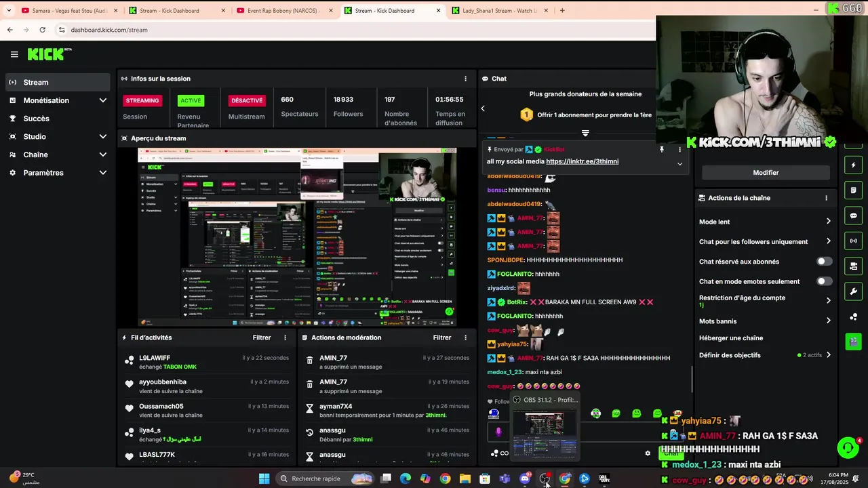Image resolution: width=868 pixels, height=488 pixels.
Task: Click ayman7X4 in moderation actions
Action: coord(336,406)
